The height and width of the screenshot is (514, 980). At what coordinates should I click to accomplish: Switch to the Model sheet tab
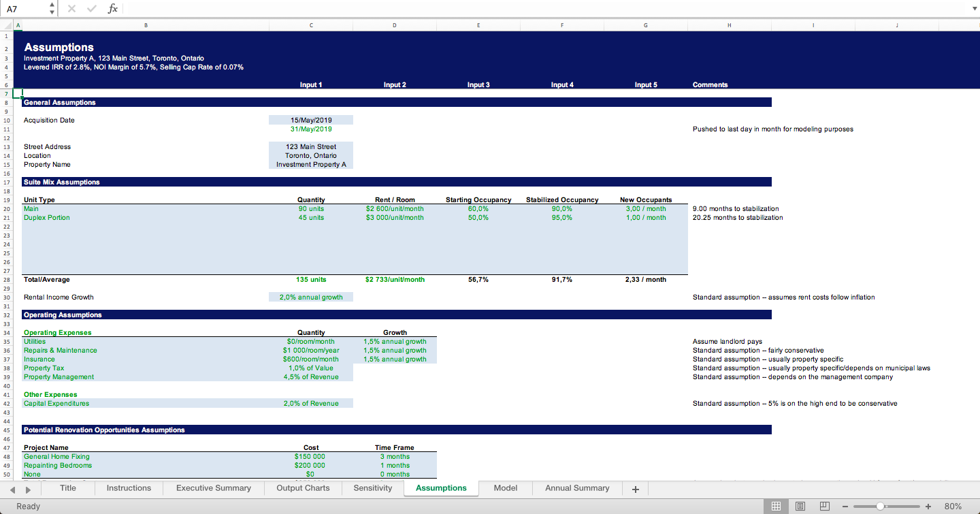(505, 488)
